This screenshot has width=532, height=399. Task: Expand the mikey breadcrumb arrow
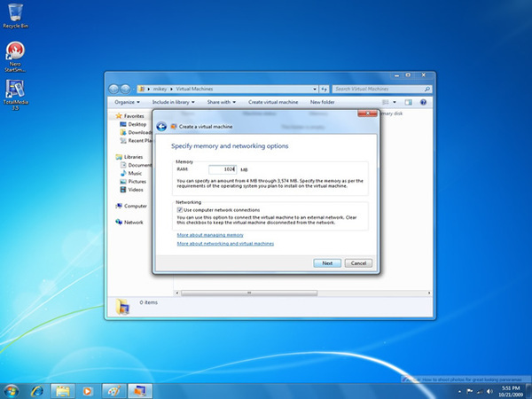coord(172,89)
